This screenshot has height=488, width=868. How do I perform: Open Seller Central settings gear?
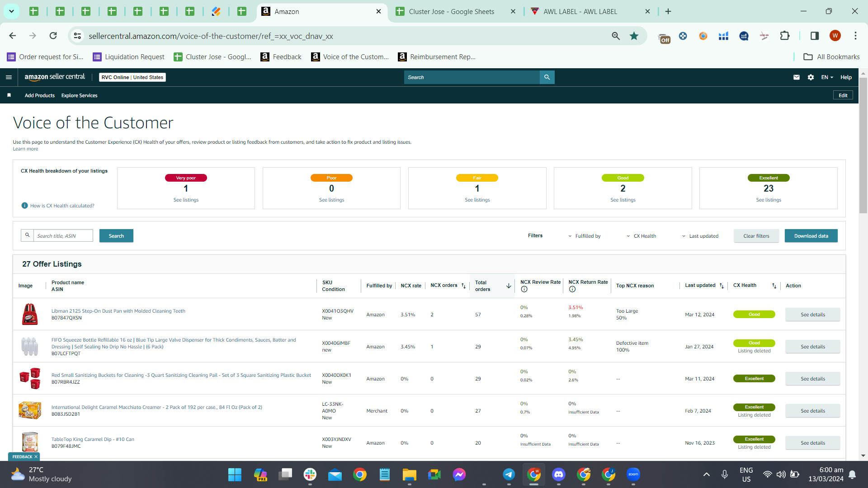click(x=811, y=77)
